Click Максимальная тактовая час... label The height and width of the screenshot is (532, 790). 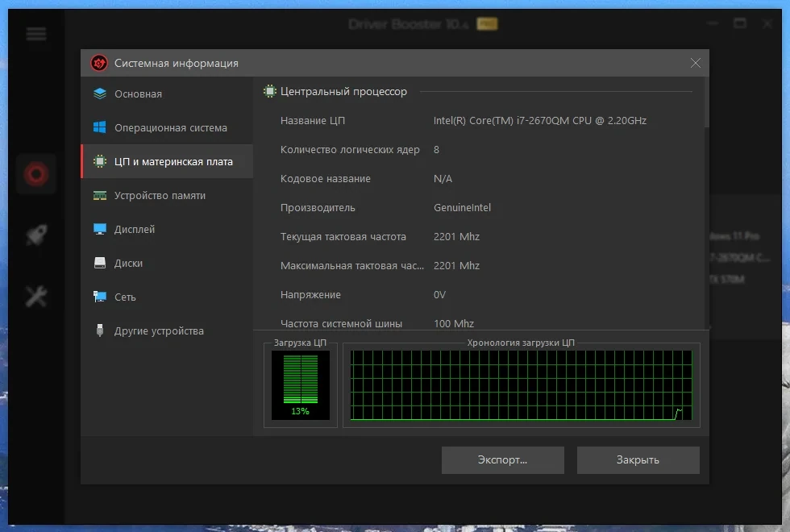(x=352, y=265)
